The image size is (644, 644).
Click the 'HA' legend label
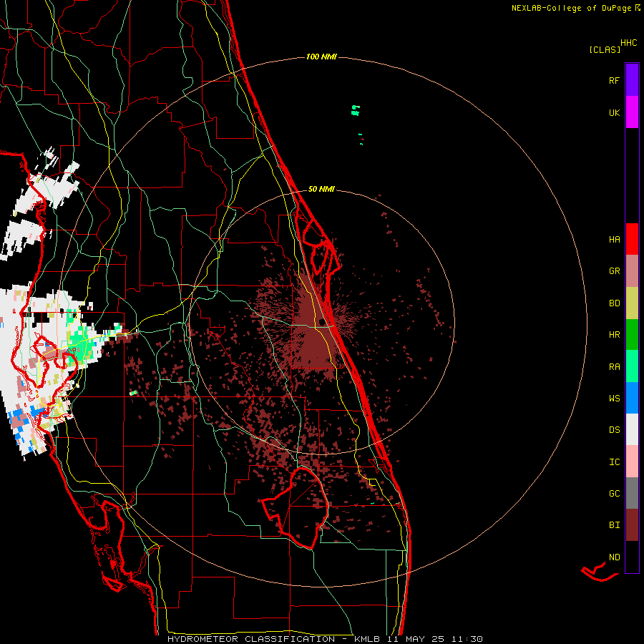(614, 240)
